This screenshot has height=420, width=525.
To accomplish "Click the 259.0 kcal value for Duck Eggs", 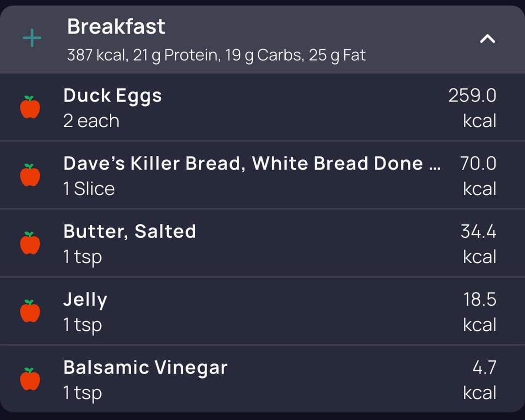I will [x=472, y=96].
